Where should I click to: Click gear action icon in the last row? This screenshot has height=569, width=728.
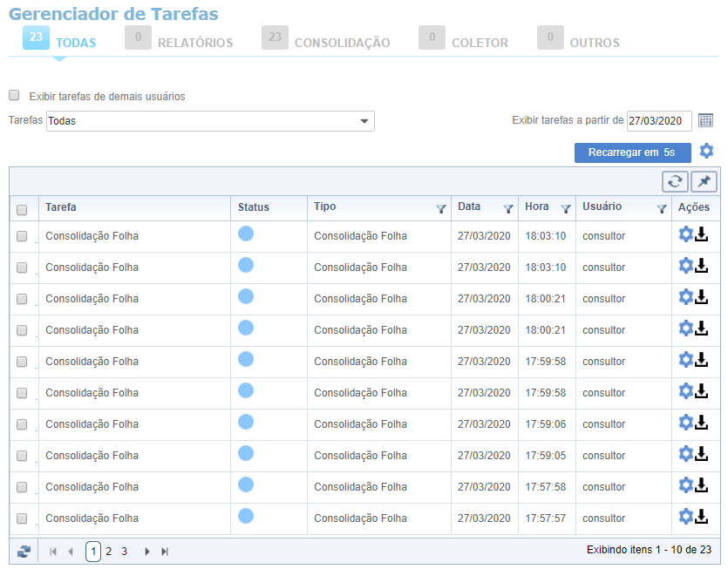(x=685, y=517)
